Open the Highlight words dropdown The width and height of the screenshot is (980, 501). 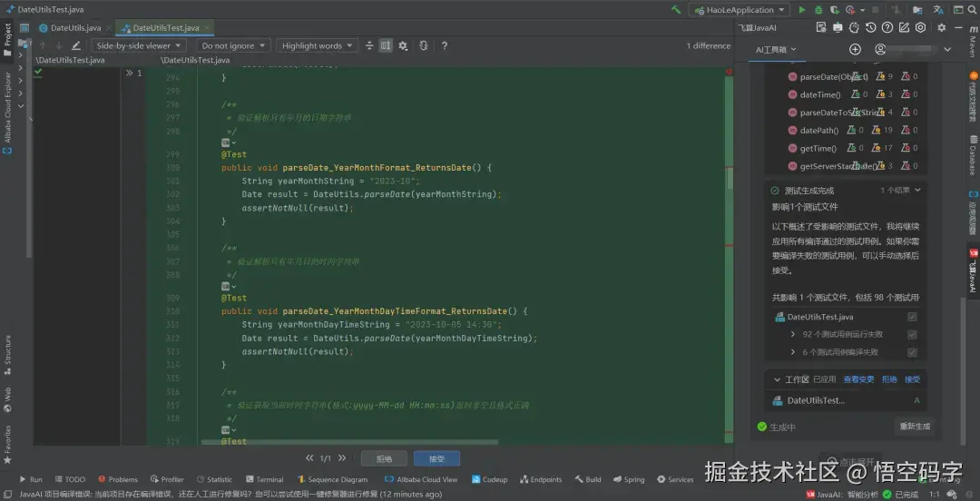tap(318, 45)
